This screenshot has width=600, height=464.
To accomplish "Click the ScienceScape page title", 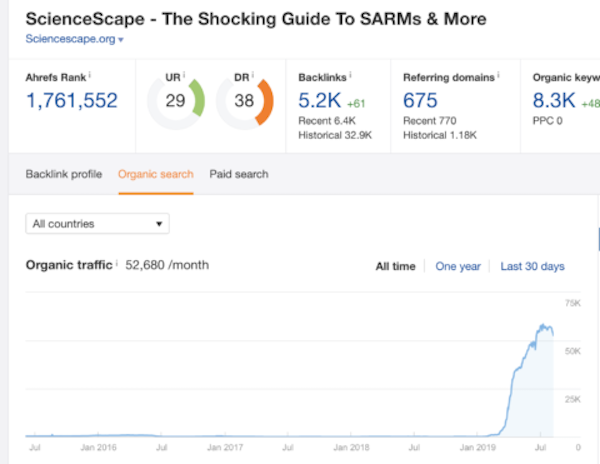I will click(256, 19).
